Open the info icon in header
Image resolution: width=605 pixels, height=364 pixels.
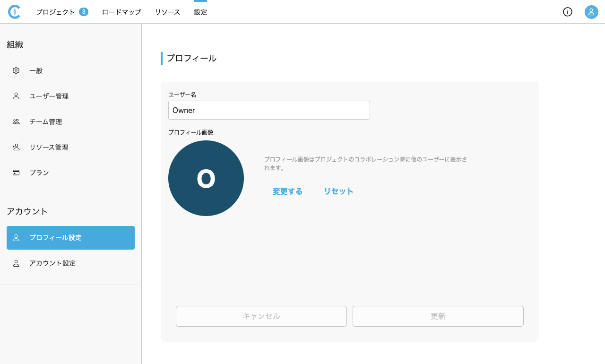coord(568,12)
